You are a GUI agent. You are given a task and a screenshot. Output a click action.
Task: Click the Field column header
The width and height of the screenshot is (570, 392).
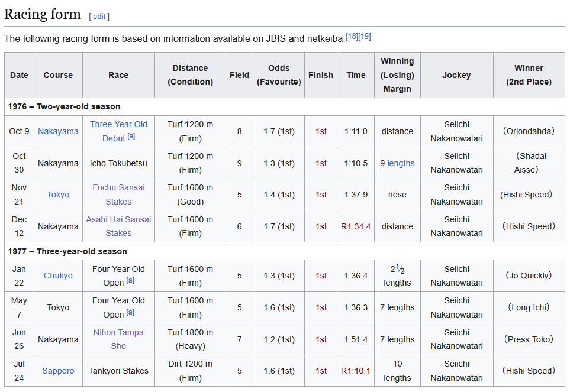239,75
